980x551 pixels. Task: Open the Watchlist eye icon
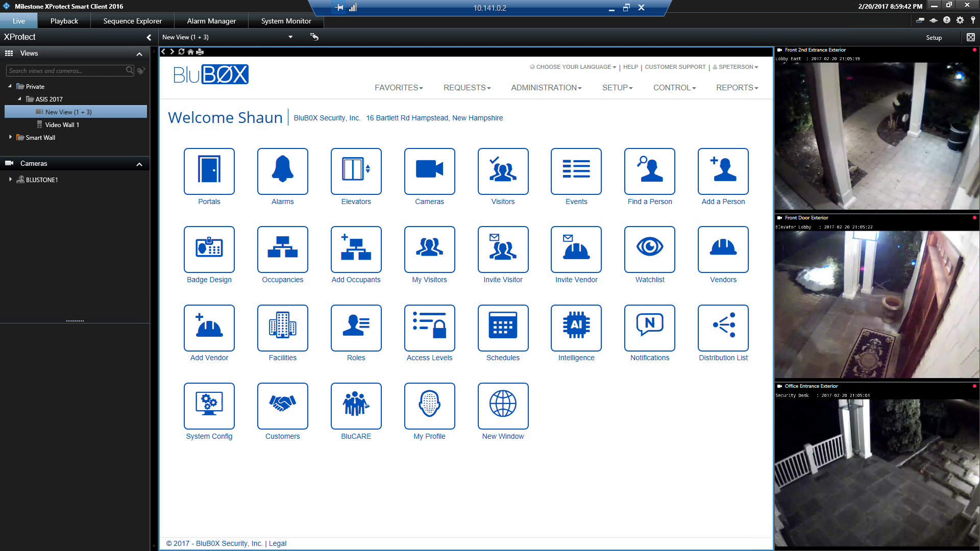pos(649,249)
